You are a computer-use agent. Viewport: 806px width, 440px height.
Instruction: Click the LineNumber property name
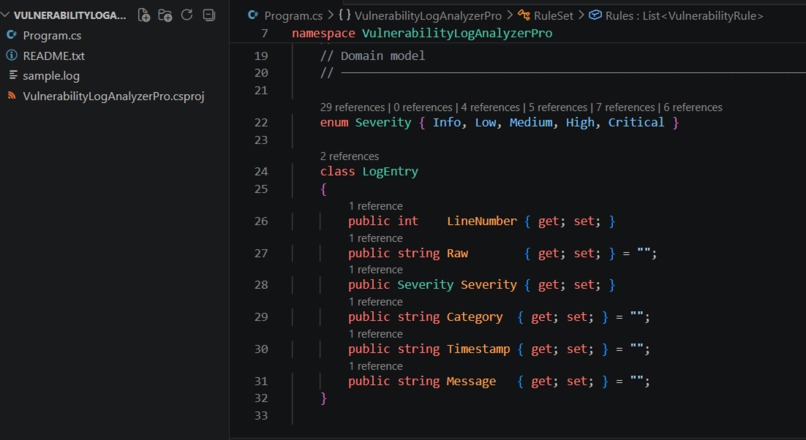482,222
